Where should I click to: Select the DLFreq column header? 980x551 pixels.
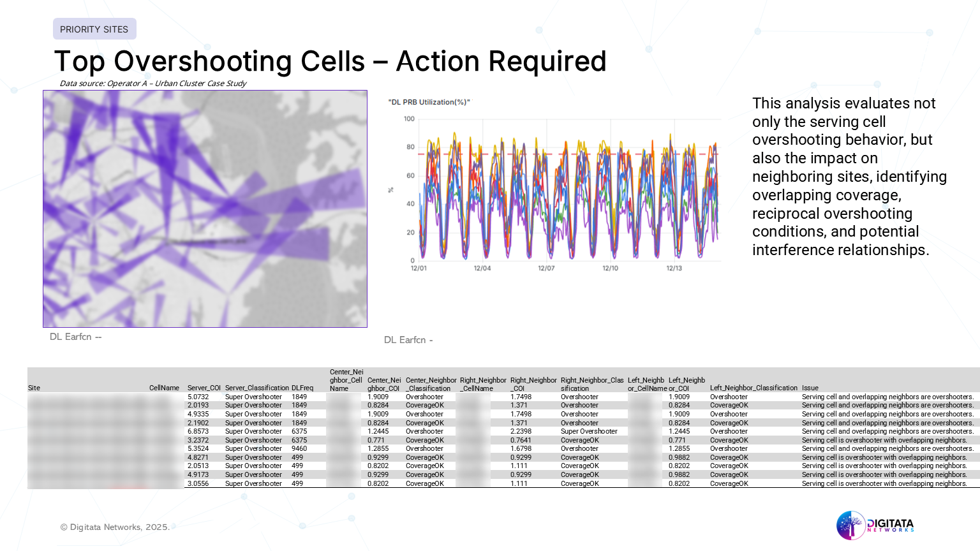302,388
